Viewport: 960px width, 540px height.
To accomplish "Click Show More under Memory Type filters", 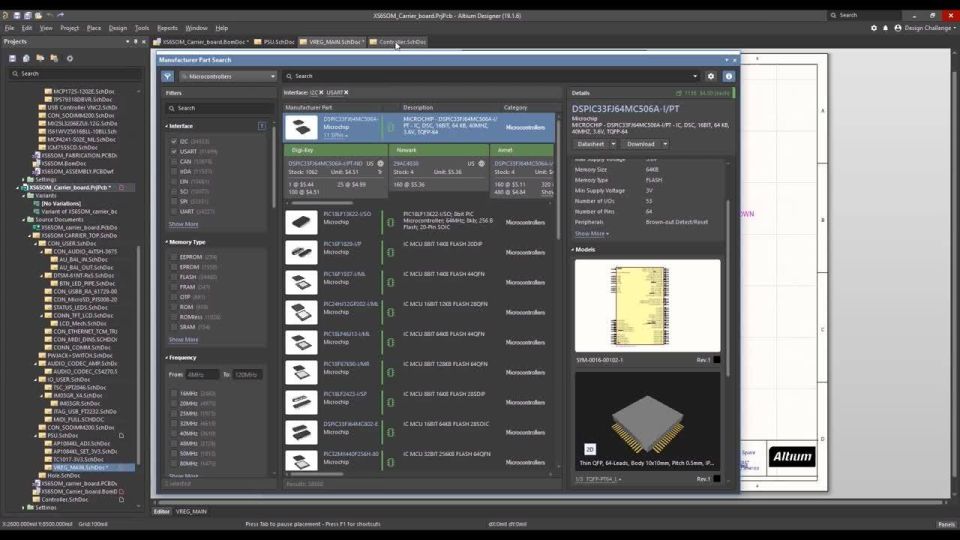I will click(x=183, y=339).
